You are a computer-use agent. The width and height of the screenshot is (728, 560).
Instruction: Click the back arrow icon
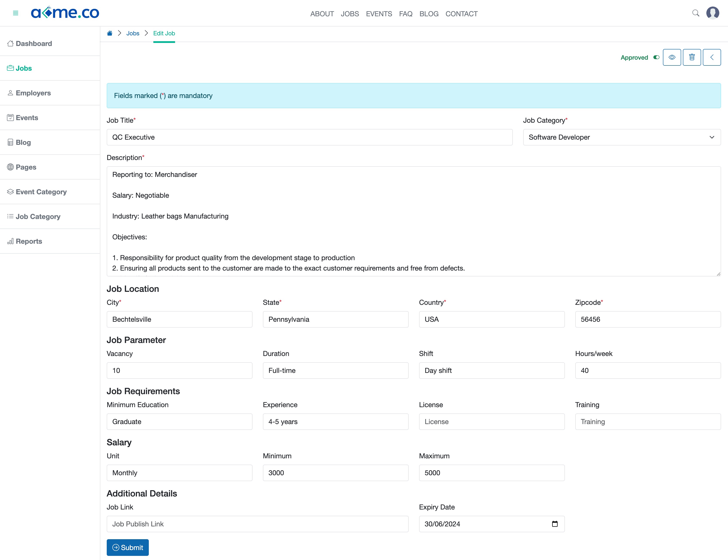point(712,57)
